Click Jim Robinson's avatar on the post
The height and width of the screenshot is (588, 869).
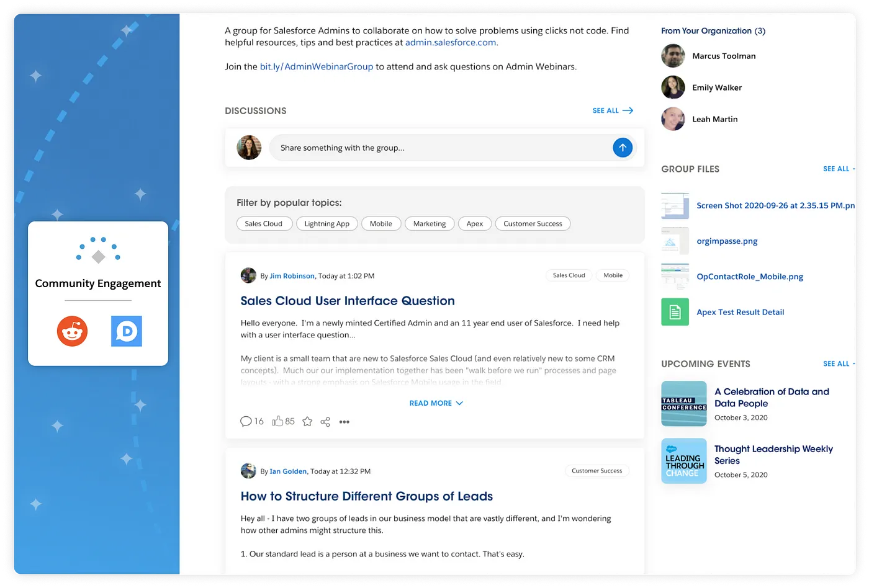click(x=248, y=275)
